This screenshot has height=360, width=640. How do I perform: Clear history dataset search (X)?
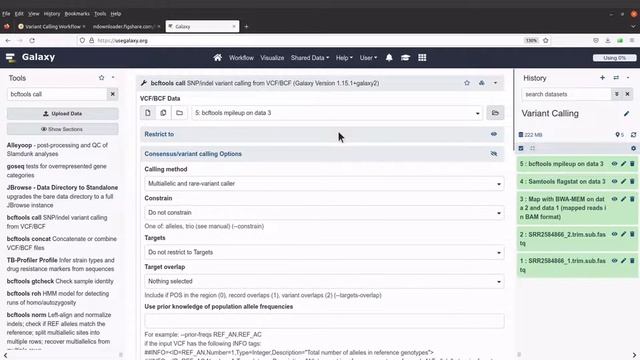pos(627,94)
